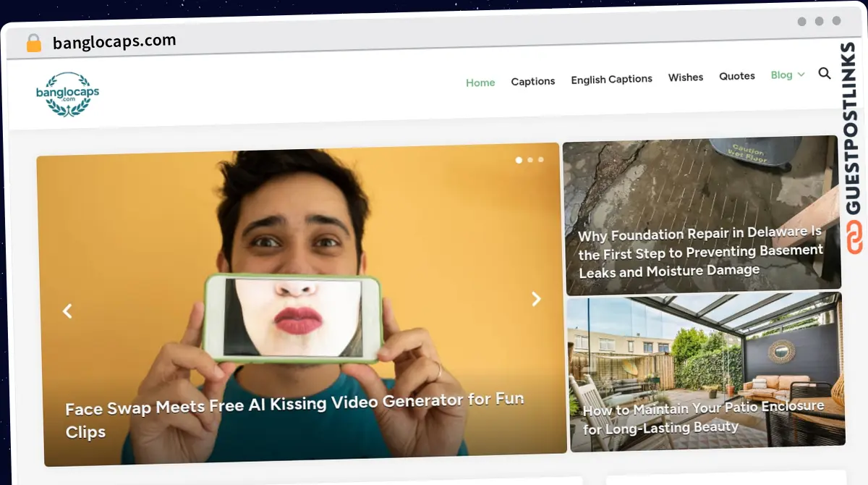Click the GuestPostLinks chain icon
Screen dimensions: 868x485
854,238
